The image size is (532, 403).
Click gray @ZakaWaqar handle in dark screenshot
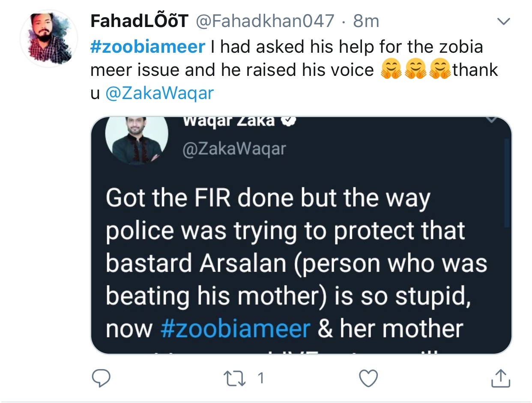[x=234, y=149]
